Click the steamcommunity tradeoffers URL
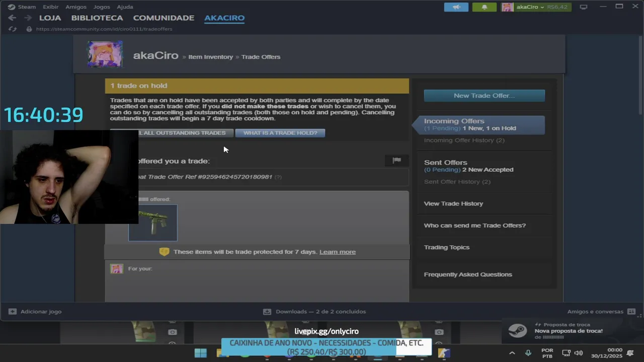The image size is (644, 362). 104,29
